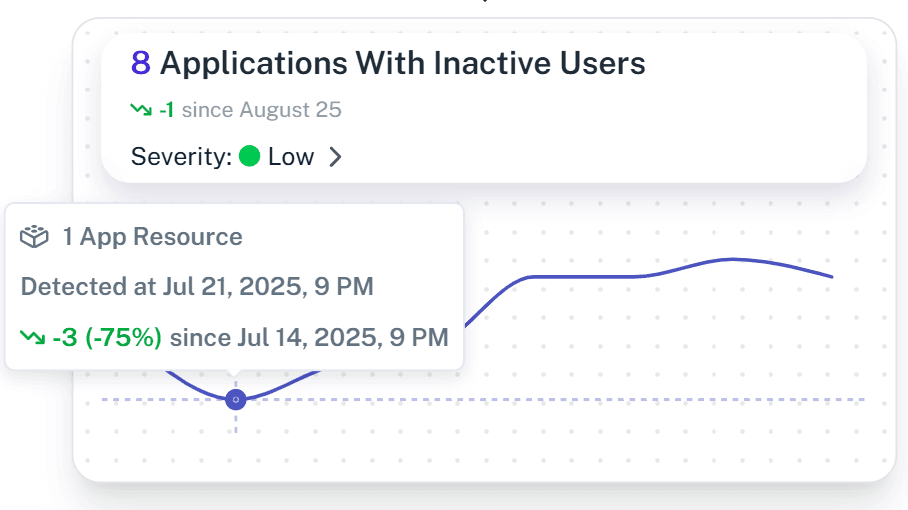
Task: Click the App Resource cube icon
Action: (x=35, y=237)
